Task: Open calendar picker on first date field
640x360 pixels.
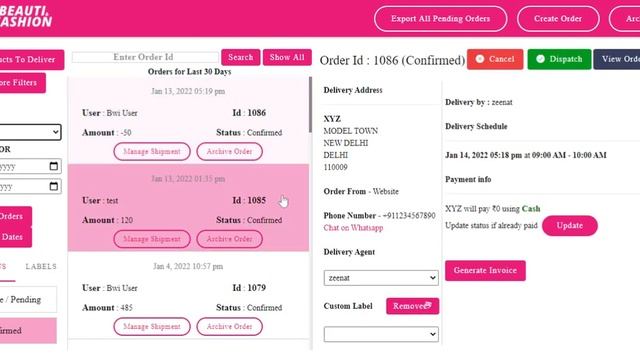Action: pos(53,166)
